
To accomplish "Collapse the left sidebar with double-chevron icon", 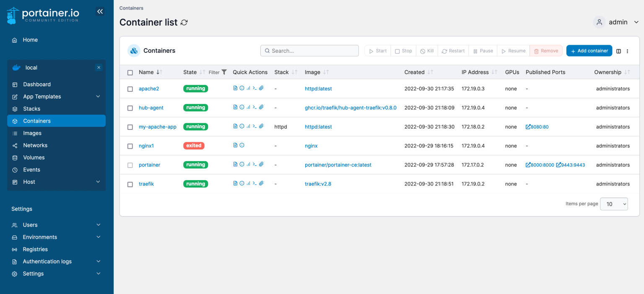I will coord(100,11).
